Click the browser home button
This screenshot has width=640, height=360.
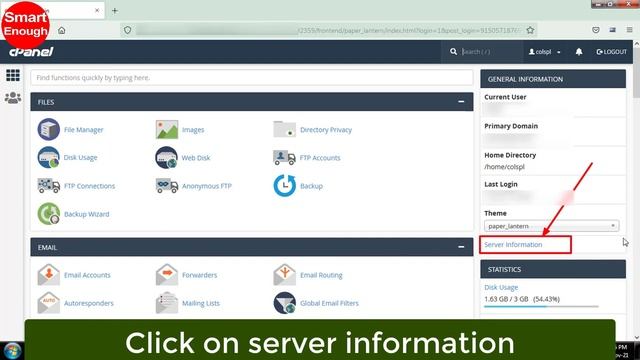62,30
